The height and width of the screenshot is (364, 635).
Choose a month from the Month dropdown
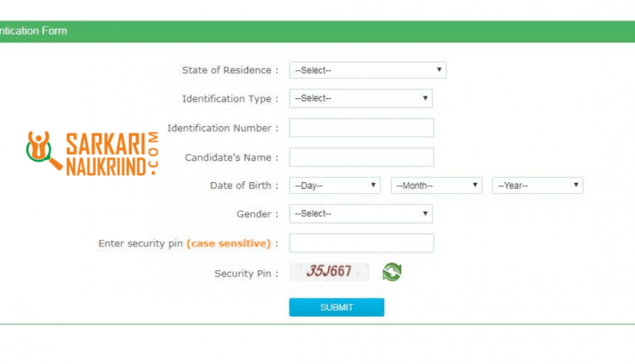pos(437,185)
